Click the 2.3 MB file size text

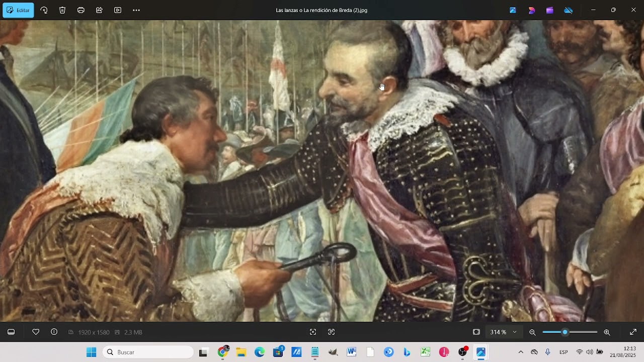click(x=133, y=332)
